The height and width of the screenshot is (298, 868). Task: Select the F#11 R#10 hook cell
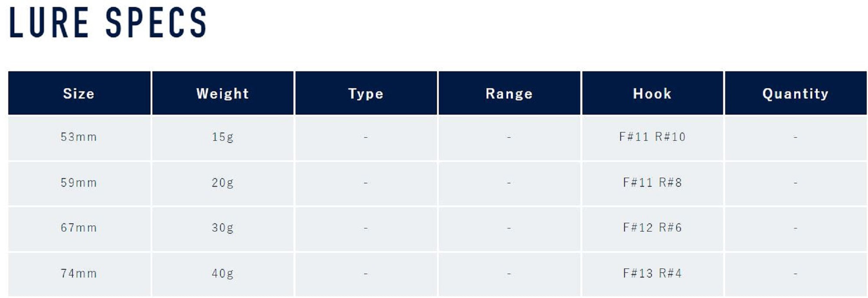tap(652, 137)
